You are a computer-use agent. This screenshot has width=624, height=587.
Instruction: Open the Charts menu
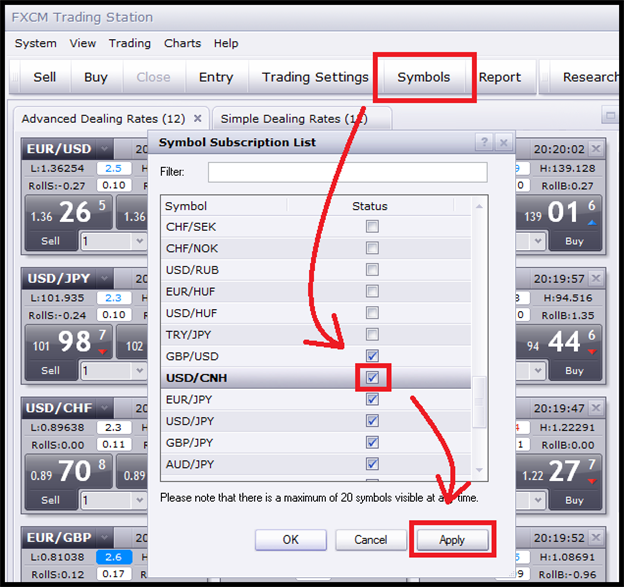coord(182,43)
